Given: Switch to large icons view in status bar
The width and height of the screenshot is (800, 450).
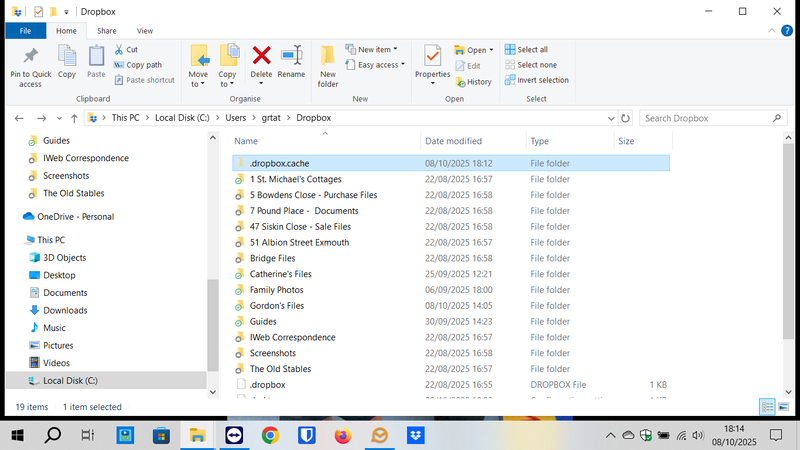Looking at the screenshot, I should (784, 406).
